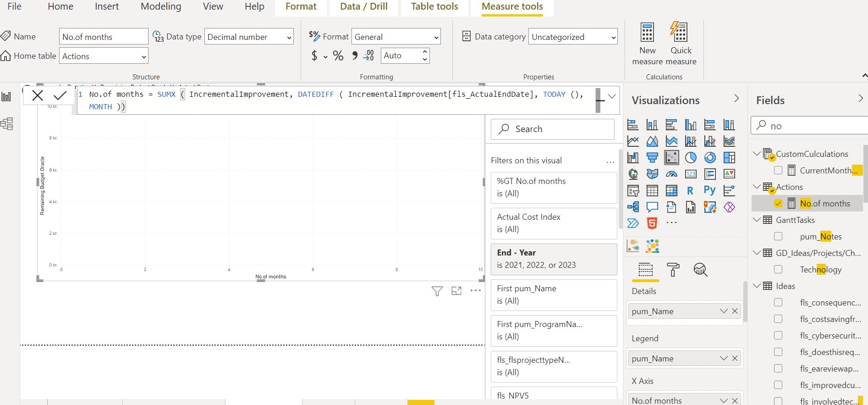
Task: Select the R script visual icon
Action: (690, 190)
